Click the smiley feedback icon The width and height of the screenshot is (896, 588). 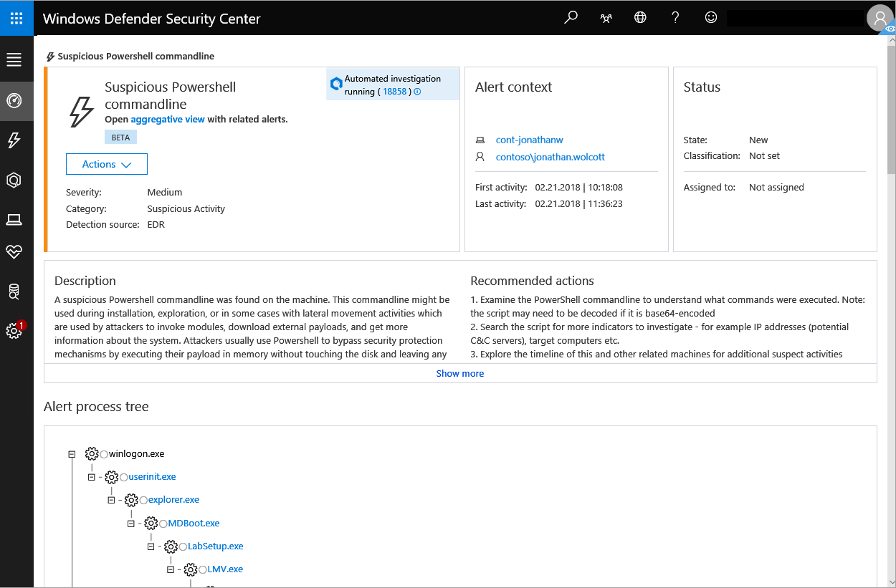point(710,18)
